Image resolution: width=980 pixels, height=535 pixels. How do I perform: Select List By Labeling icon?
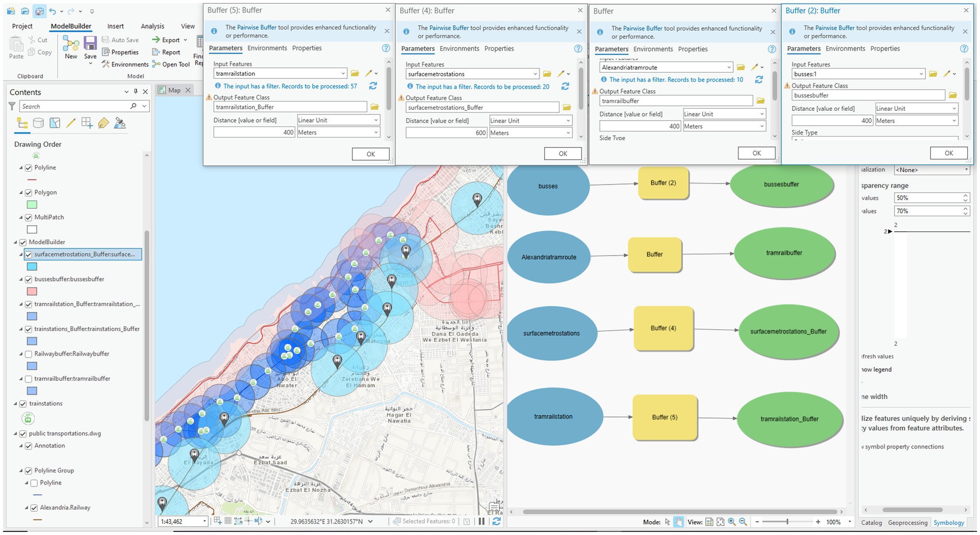[x=104, y=123]
